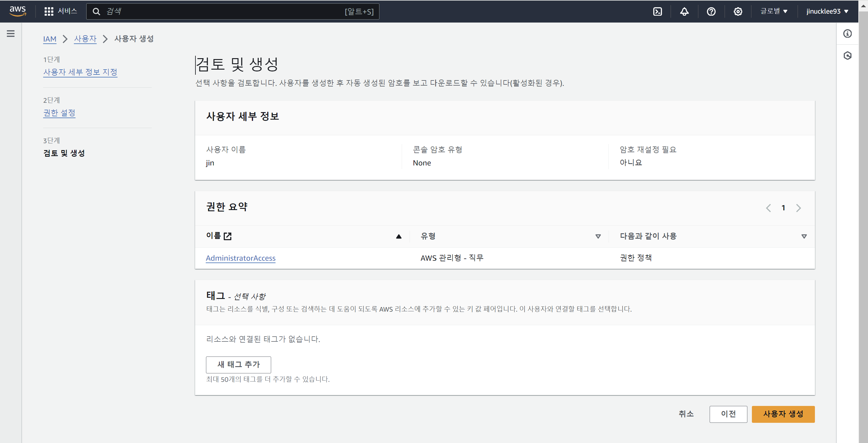This screenshot has width=868, height=443.
Task: Open the AdministratorAccess policy link
Action: [241, 258]
